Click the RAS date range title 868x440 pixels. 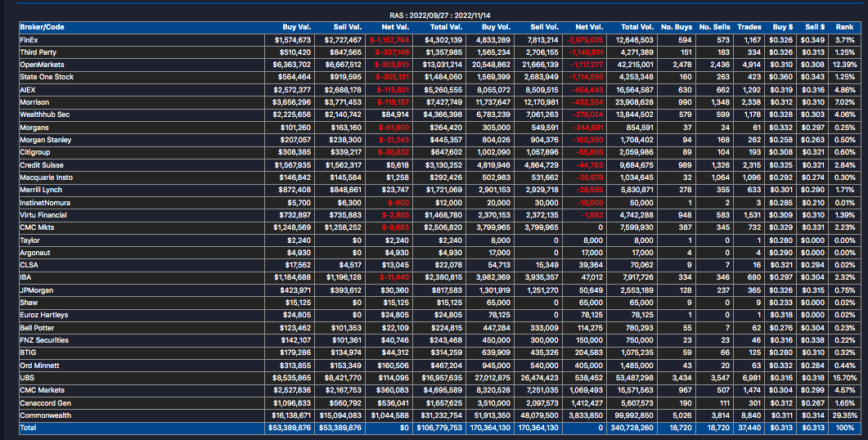(440, 16)
